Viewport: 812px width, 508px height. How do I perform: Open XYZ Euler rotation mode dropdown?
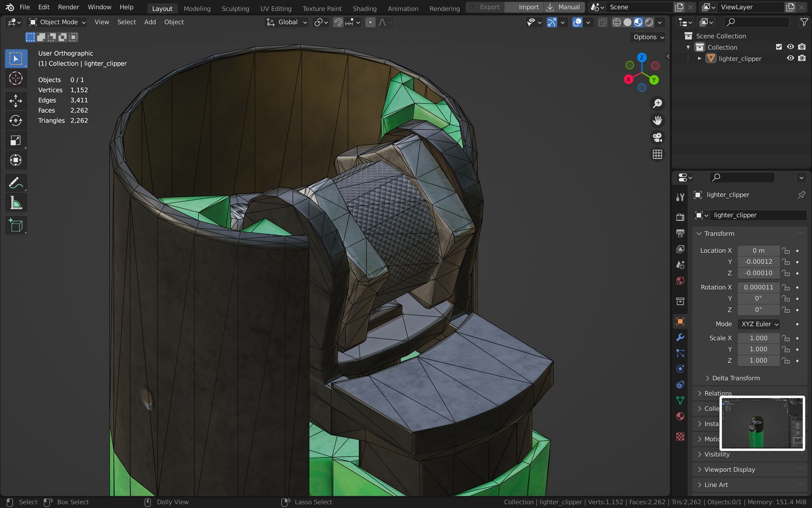tap(759, 324)
